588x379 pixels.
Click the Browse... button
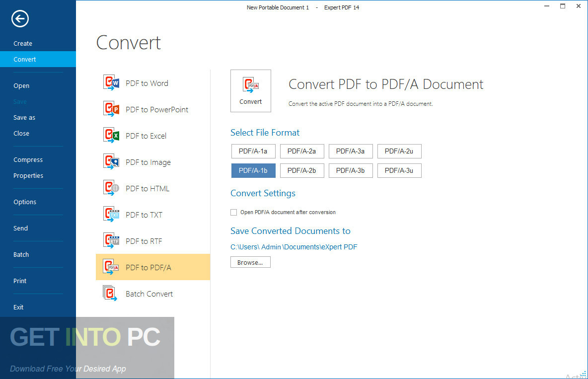(x=250, y=262)
